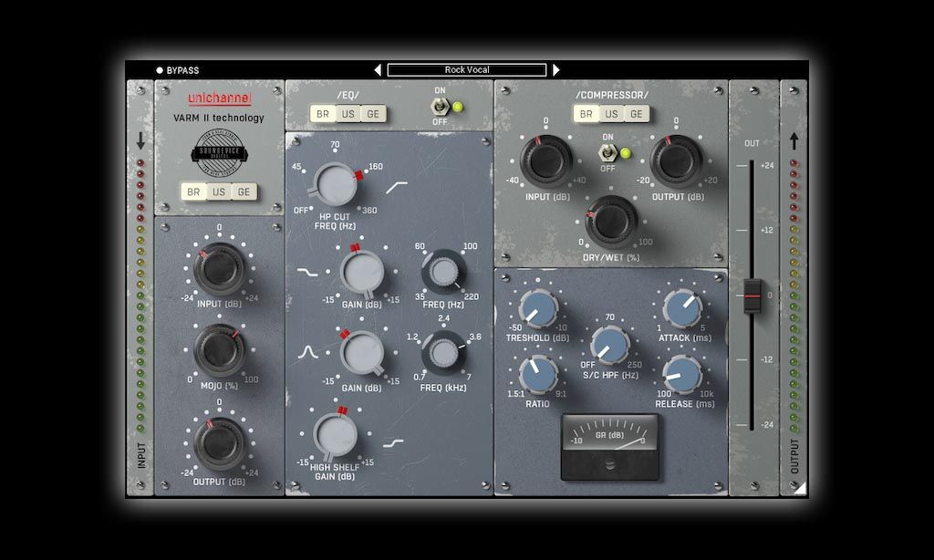Click the VARM II technology text

219,118
